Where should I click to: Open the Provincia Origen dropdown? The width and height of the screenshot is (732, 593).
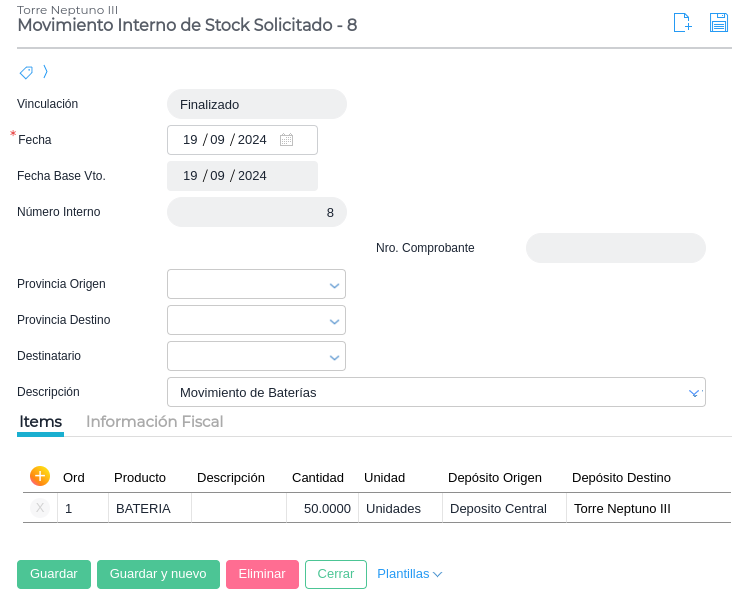(335, 285)
